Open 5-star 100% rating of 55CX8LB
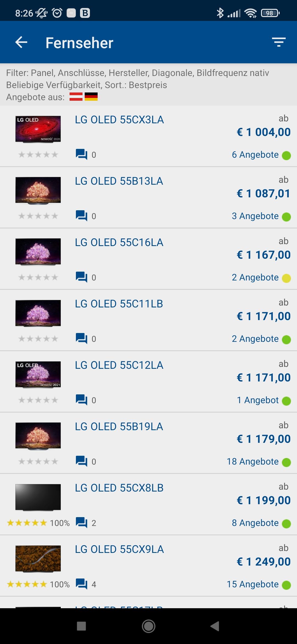Screen dimensions: 297x644 click(x=38, y=523)
